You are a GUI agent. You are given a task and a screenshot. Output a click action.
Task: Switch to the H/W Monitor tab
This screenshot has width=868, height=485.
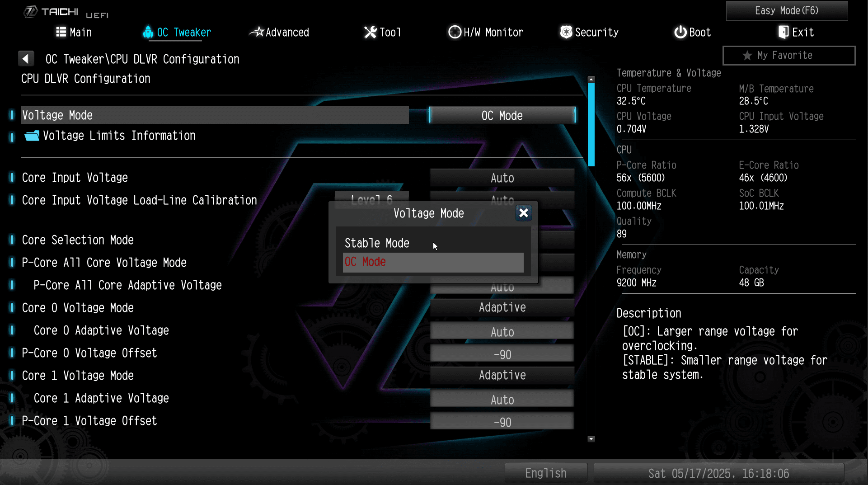click(486, 32)
